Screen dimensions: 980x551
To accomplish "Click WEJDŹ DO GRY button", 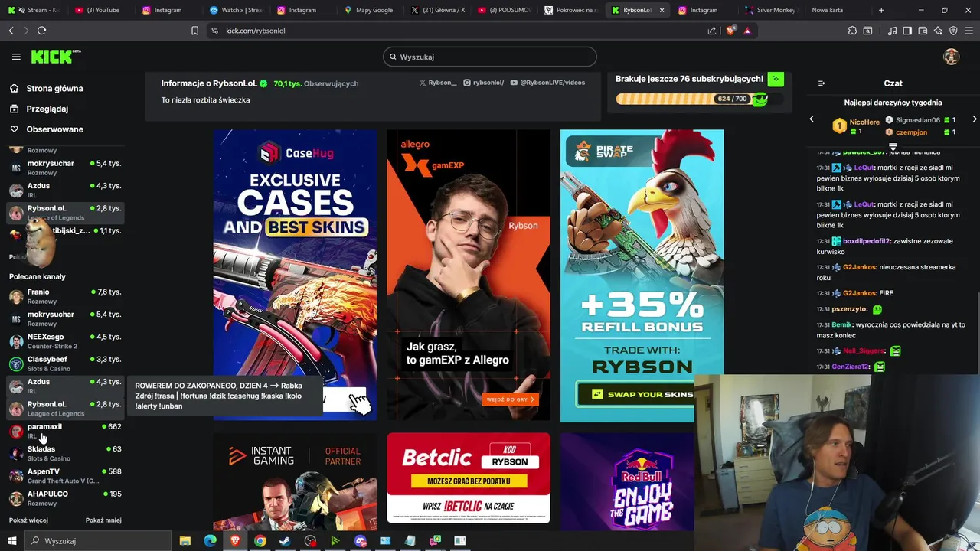I will (510, 399).
